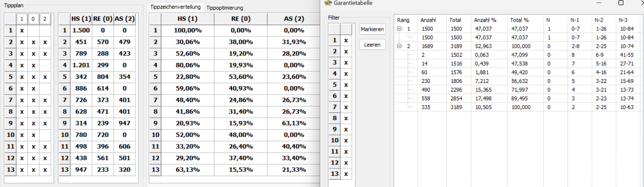The height and width of the screenshot is (187, 644).
Task: Click the Garantietabelle star icon in title bar
Action: [x=328, y=3]
